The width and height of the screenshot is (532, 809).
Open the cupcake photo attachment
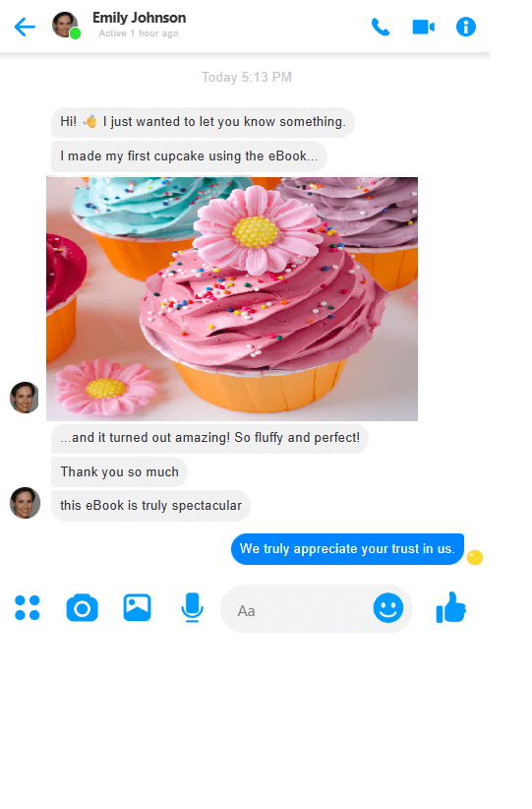click(x=232, y=299)
